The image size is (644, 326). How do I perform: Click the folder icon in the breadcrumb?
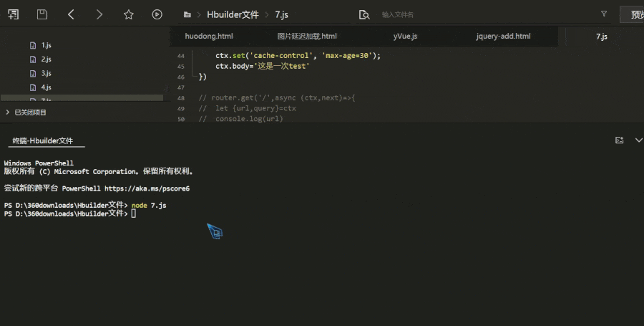[187, 15]
